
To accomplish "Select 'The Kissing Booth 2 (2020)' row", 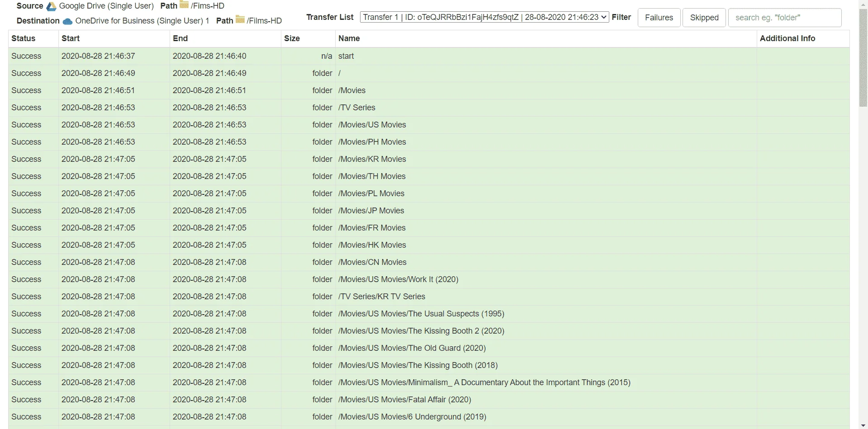I will [429, 331].
